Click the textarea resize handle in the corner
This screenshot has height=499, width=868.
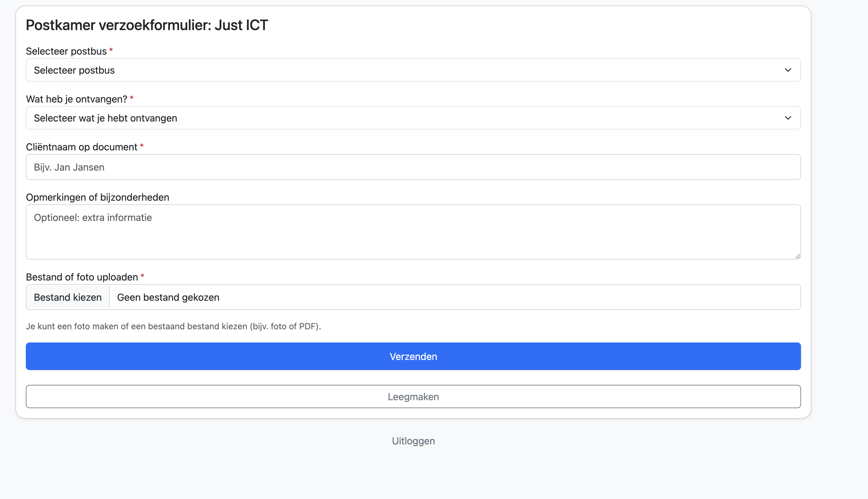point(797,256)
